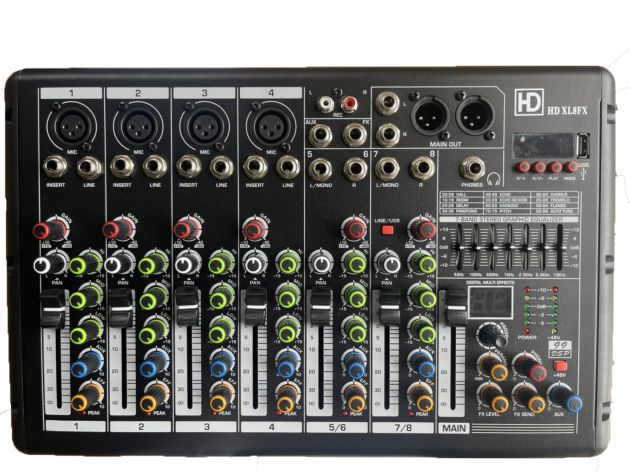This screenshot has width=630, height=472.
Task: Select the red REC R RCA jack
Action: click(x=350, y=104)
